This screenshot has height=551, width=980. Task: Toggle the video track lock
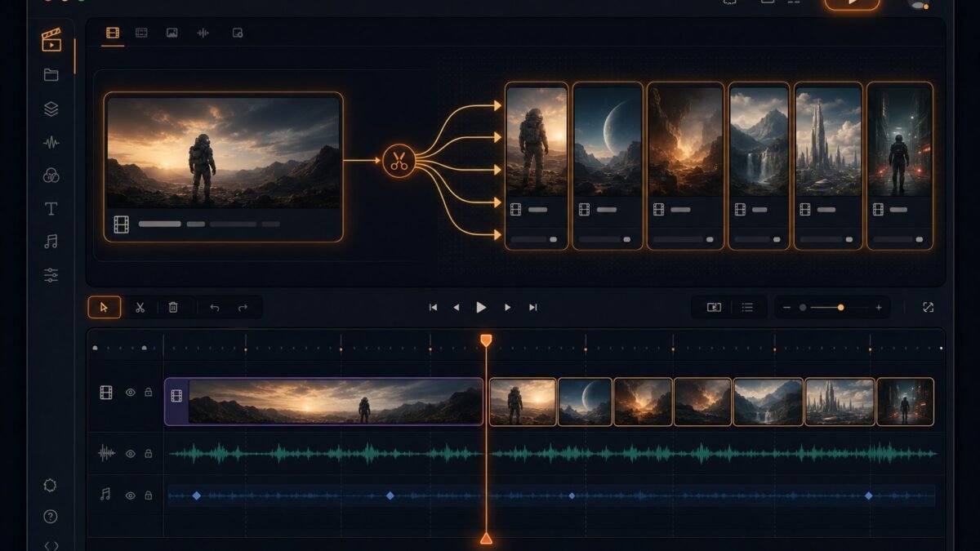pyautogui.click(x=149, y=393)
